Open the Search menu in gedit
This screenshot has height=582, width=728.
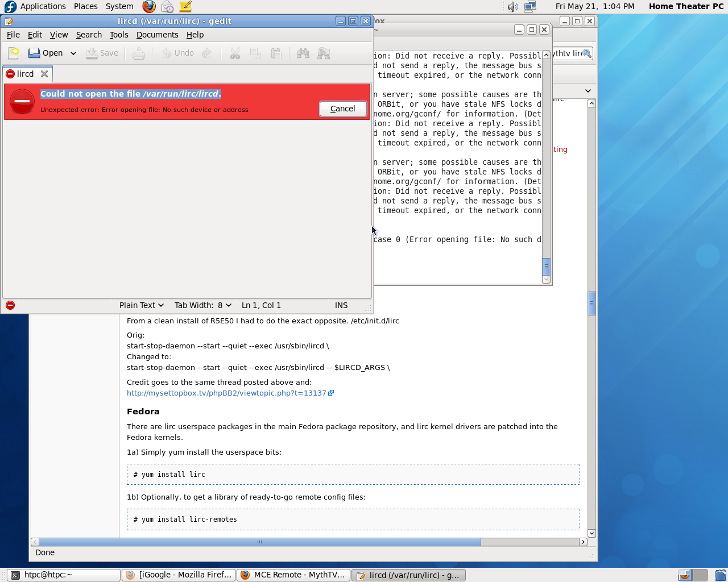pyautogui.click(x=89, y=35)
